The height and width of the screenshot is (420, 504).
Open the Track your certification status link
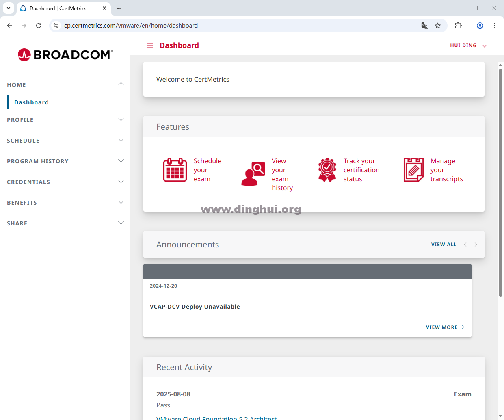tap(361, 170)
